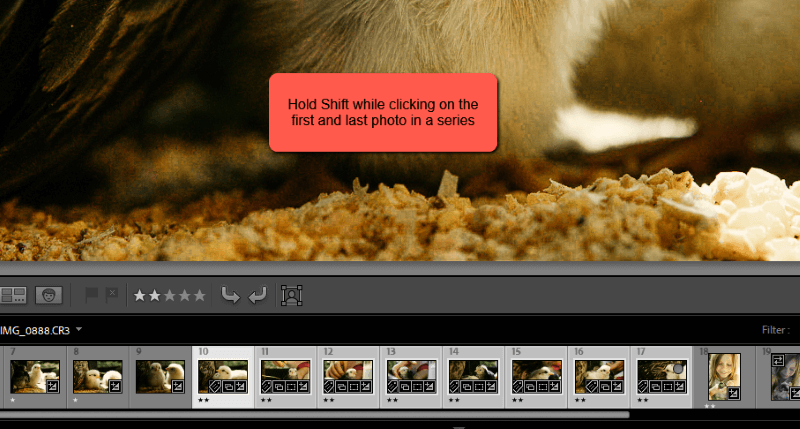Select filmstrip photo number 14
Screen dimensions: 800x429
point(473,376)
